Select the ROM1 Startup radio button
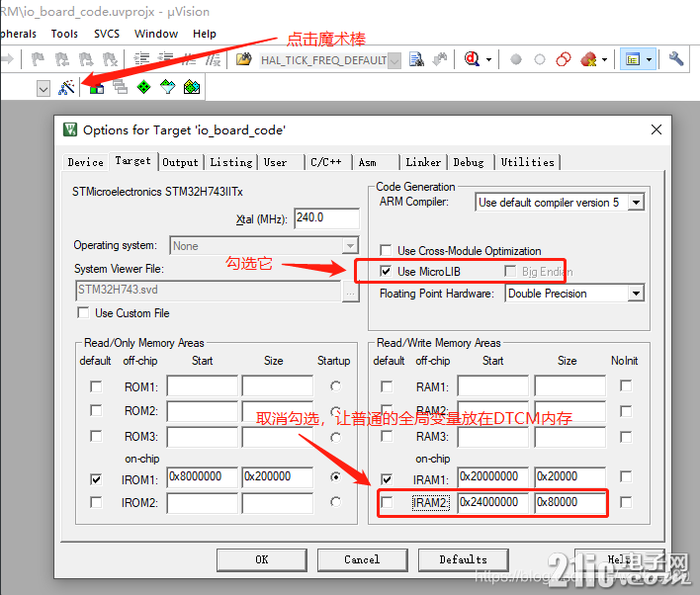Screen dimensions: 700x595 pos(336,385)
